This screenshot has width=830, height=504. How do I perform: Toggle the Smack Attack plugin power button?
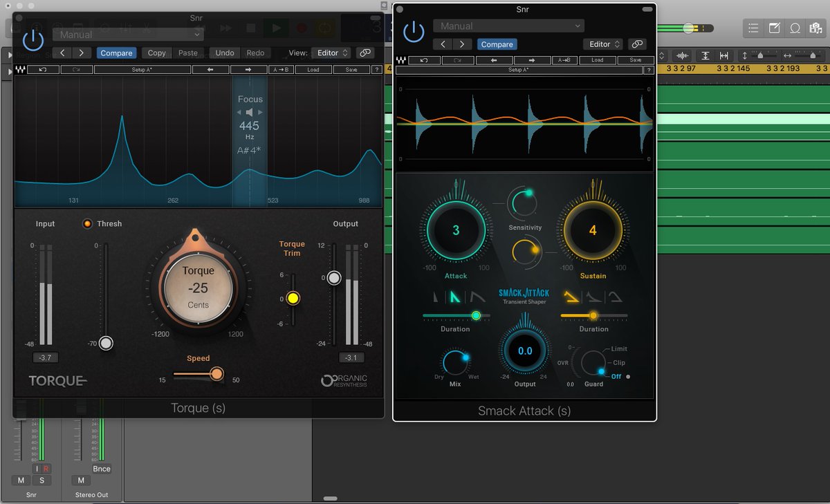coord(414,31)
